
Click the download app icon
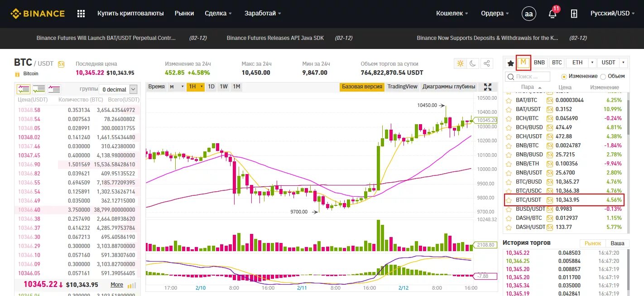click(574, 14)
